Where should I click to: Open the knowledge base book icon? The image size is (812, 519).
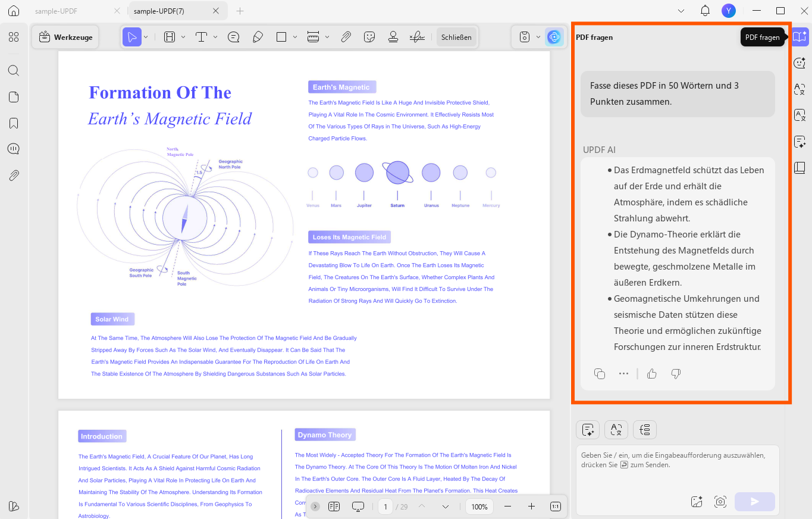tap(800, 168)
